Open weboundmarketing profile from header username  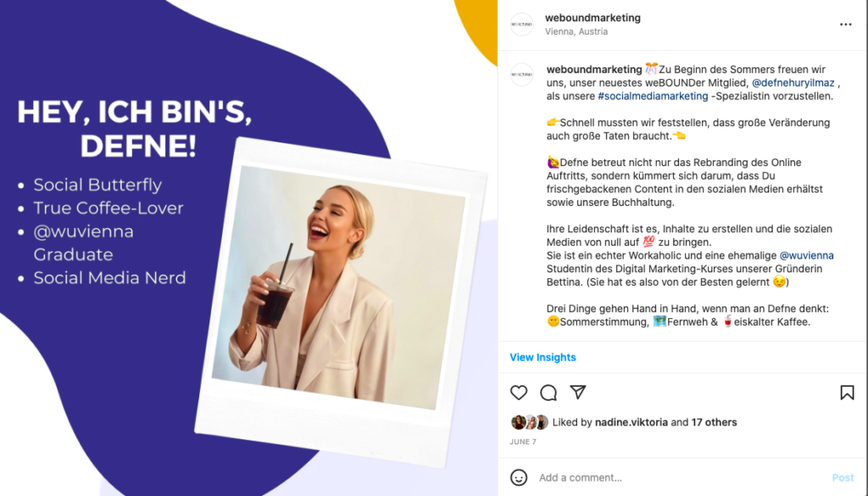pos(593,18)
